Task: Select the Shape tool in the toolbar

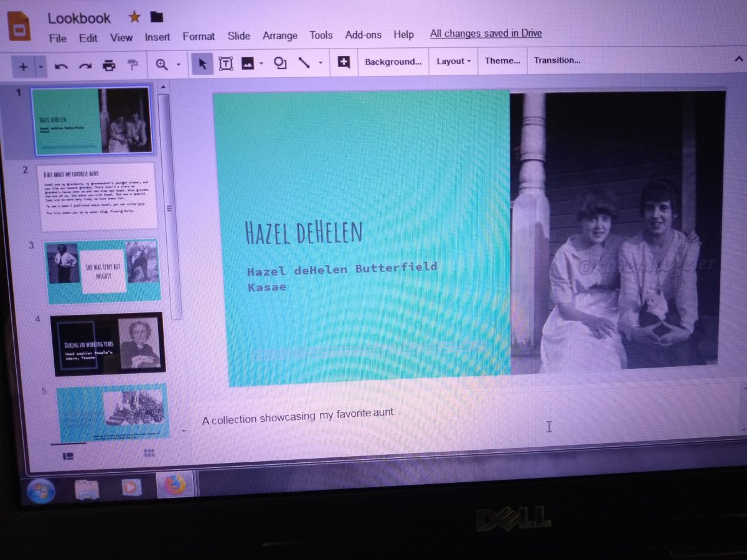Action: 280,63
